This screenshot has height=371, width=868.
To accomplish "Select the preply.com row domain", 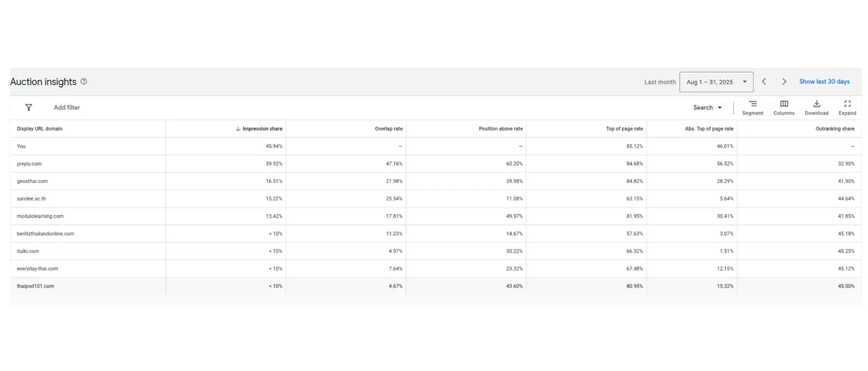I will 29,164.
